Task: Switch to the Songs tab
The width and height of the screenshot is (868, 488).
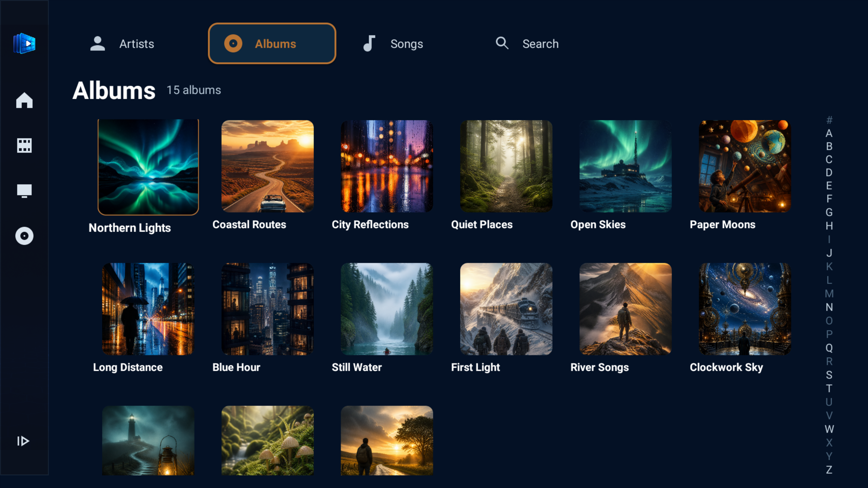Action: point(406,44)
